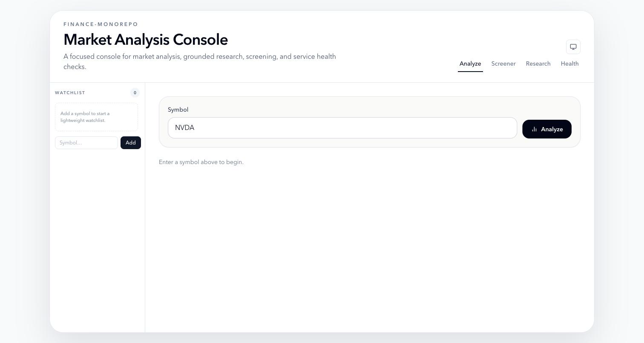Open the Health tab
Viewport: 644px width, 343px height.
pyautogui.click(x=569, y=63)
